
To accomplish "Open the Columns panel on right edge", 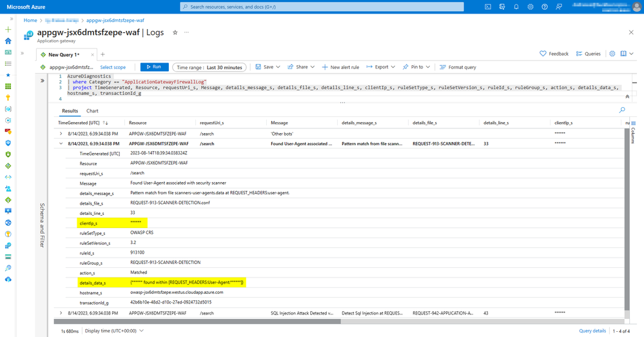I will pos(633,133).
